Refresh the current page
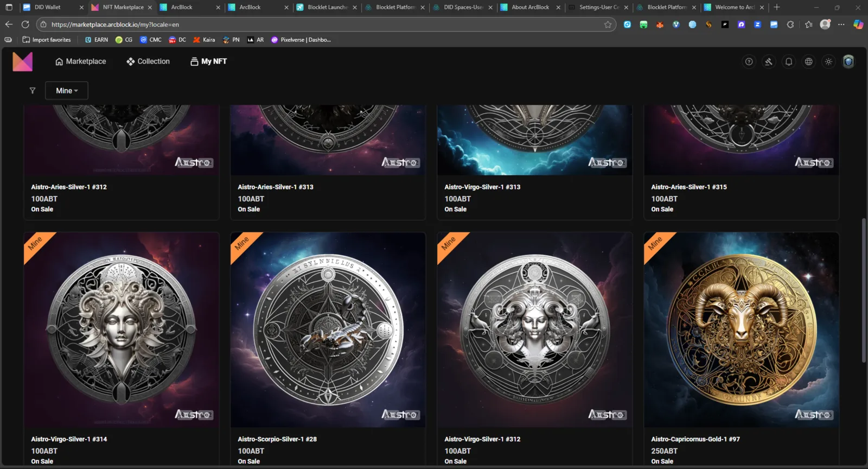This screenshot has width=868, height=469. pos(25,24)
